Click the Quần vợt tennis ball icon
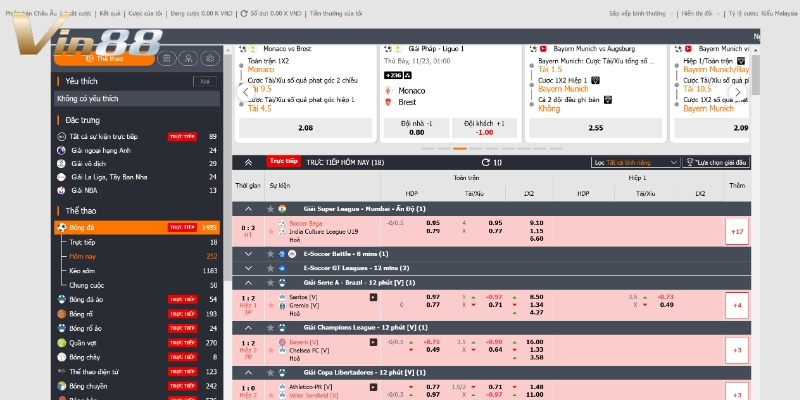 click(62, 343)
